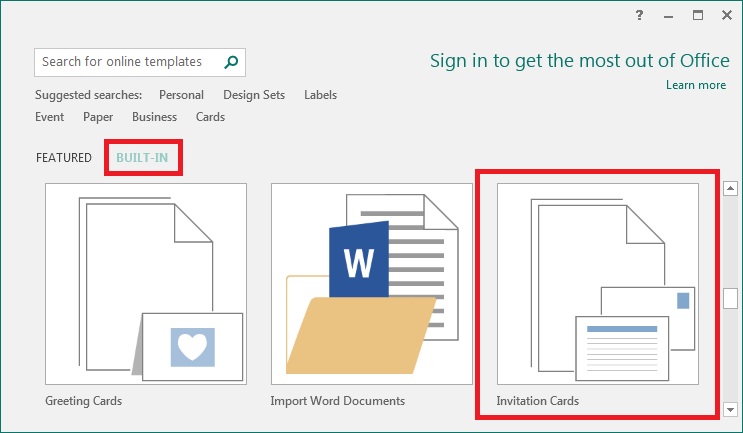
Task: Click the scrollbar down arrow
Action: (x=730, y=409)
